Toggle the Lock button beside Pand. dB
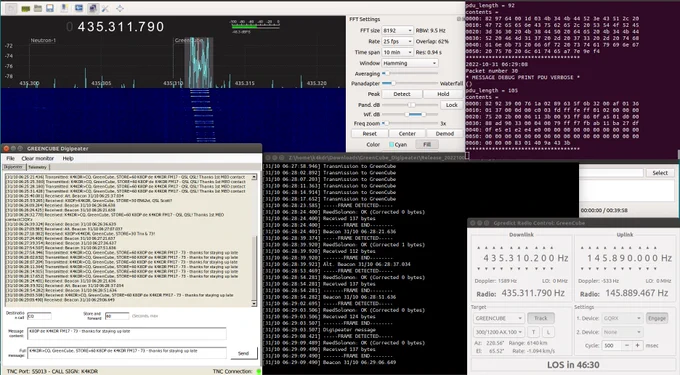 [x=451, y=105]
